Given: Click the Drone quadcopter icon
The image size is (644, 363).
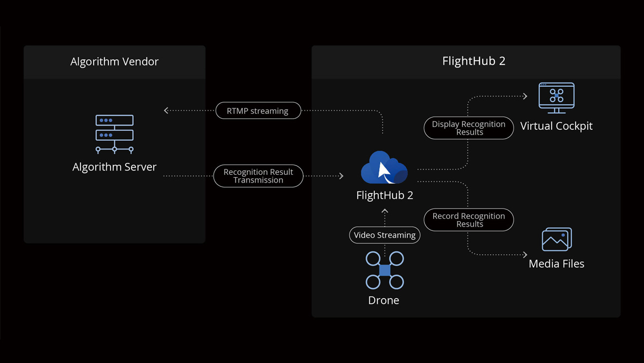Looking at the screenshot, I should 385,270.
